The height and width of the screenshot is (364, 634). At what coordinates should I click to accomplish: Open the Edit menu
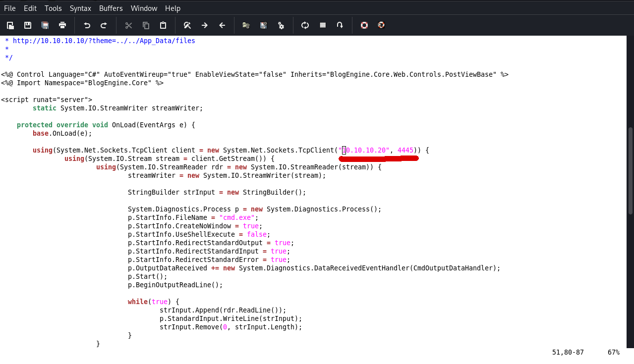(x=30, y=8)
